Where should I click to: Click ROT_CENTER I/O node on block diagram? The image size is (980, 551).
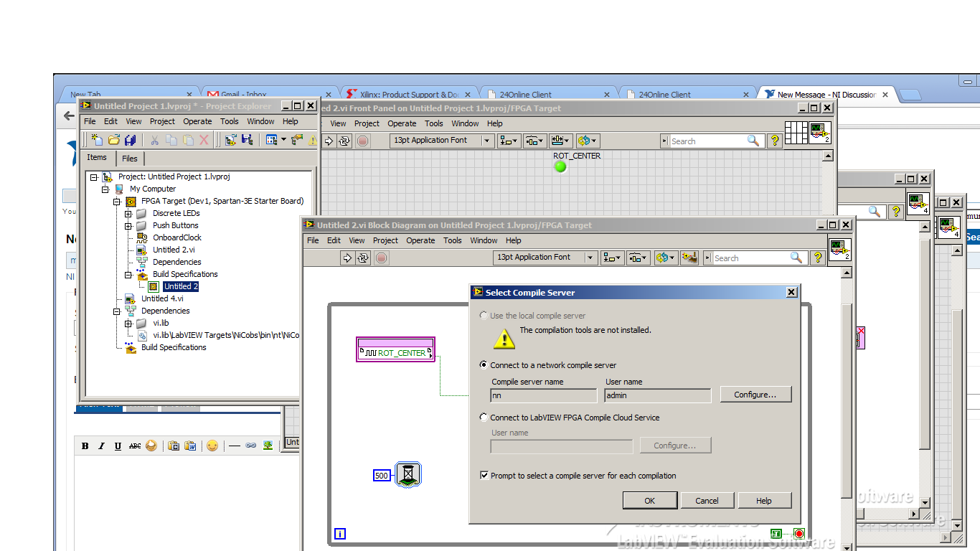[x=396, y=349]
